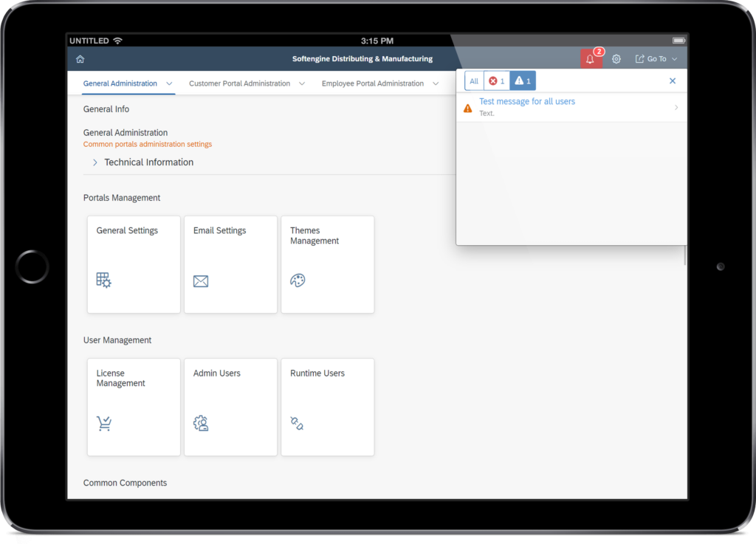Open the Employee Portal Administration dropdown arrow
756x544 pixels.
[x=436, y=83]
